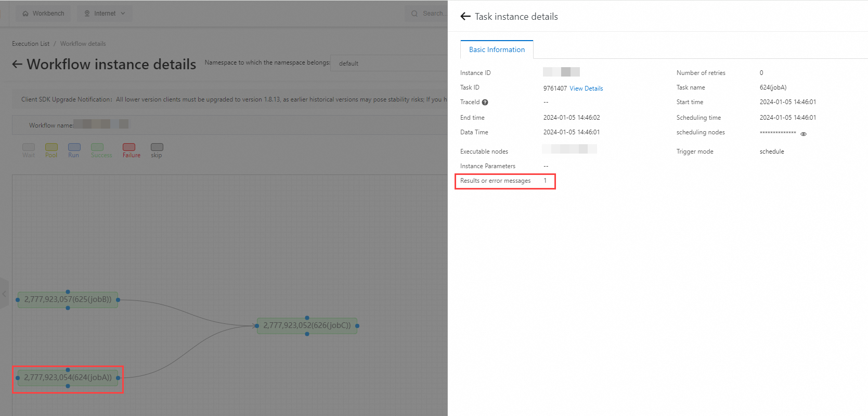This screenshot has height=416, width=868.
Task: Click the Search box in top bar
Action: tap(426, 14)
